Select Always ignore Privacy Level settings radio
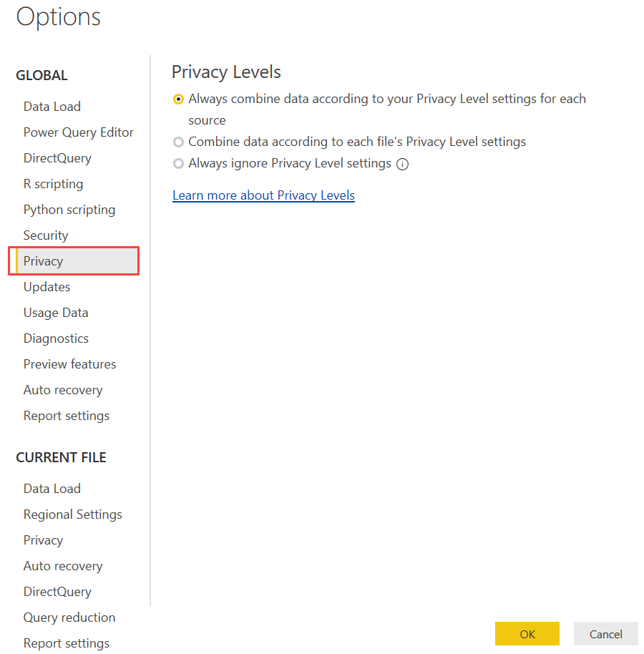Image resolution: width=644 pixels, height=654 pixels. coord(178,163)
